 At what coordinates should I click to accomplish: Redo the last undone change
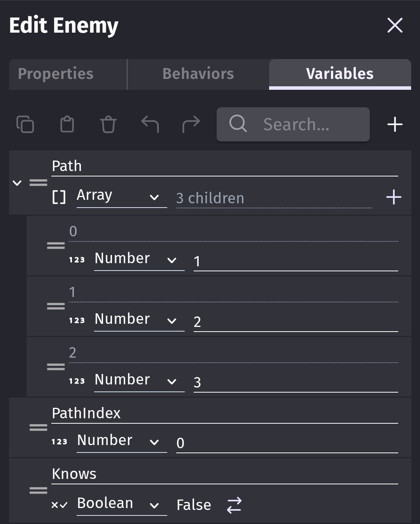point(191,124)
